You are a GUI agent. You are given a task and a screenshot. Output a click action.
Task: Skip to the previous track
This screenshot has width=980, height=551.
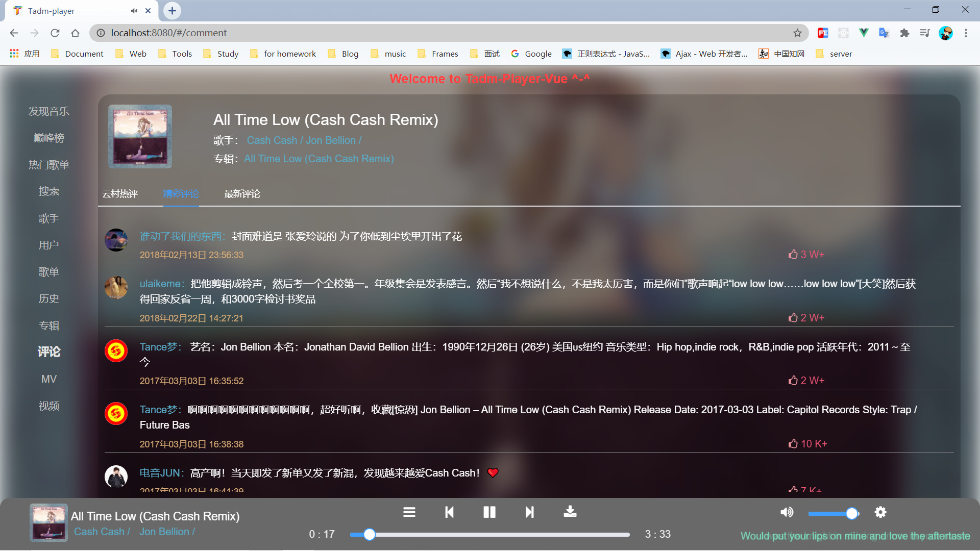(449, 512)
